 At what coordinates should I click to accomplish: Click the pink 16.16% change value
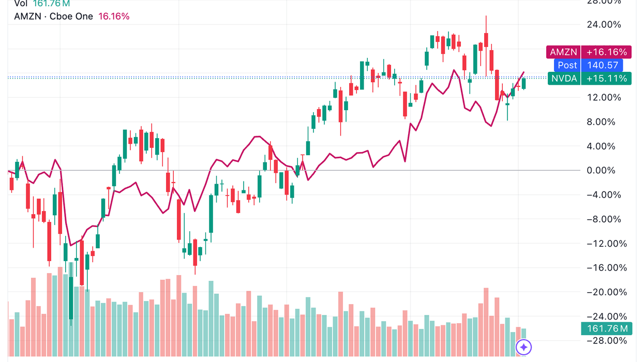pos(113,16)
